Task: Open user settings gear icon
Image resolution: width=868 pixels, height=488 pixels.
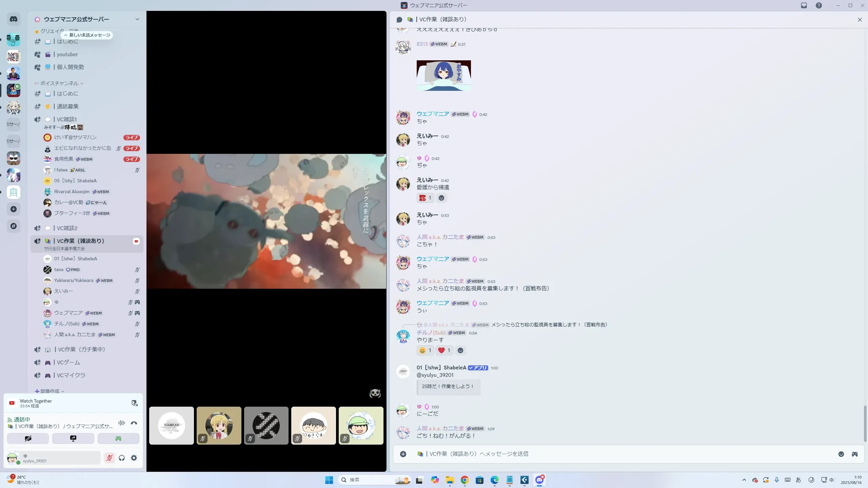Action: pyautogui.click(x=134, y=458)
